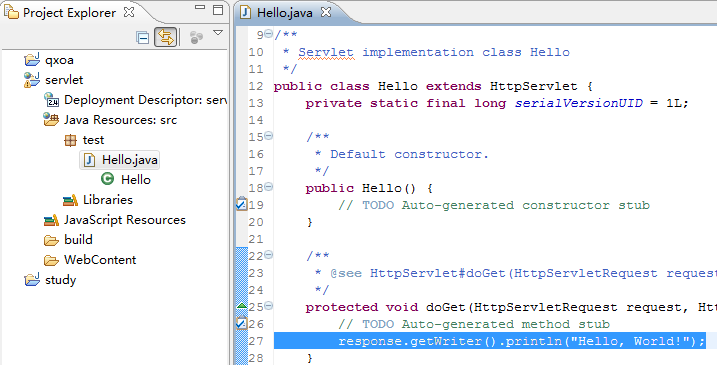Click the Project Explorer tab icon
Viewport: 717px width, 366px height.
point(11,12)
